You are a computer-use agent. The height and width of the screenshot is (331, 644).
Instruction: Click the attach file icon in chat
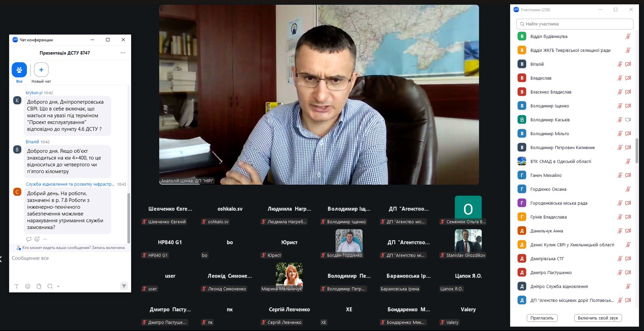click(39, 286)
